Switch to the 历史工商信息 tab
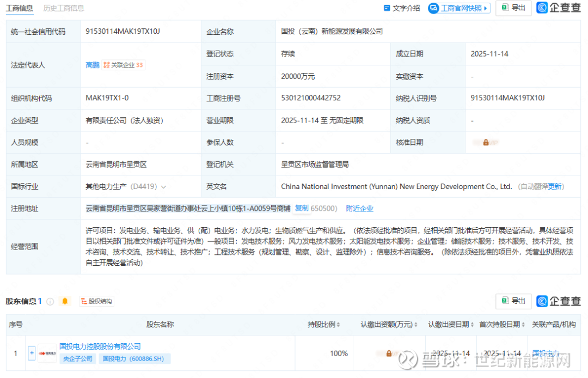The height and width of the screenshot is (378, 588). click(64, 8)
